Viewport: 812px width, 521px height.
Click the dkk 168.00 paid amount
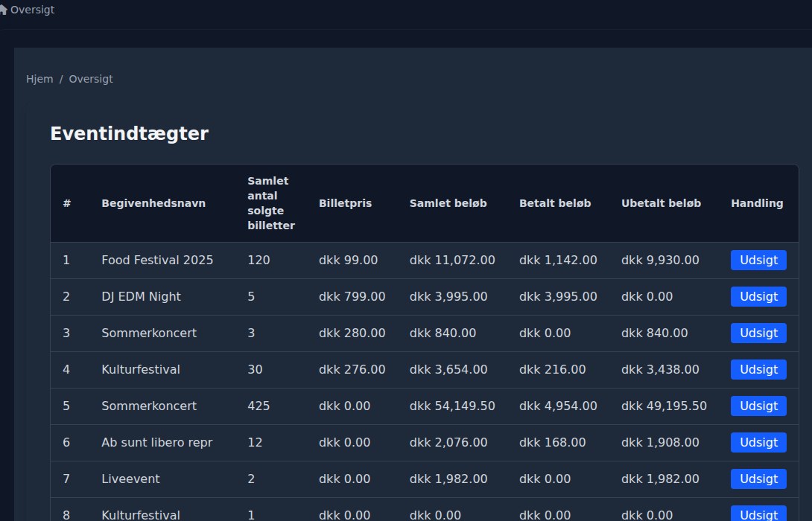552,443
